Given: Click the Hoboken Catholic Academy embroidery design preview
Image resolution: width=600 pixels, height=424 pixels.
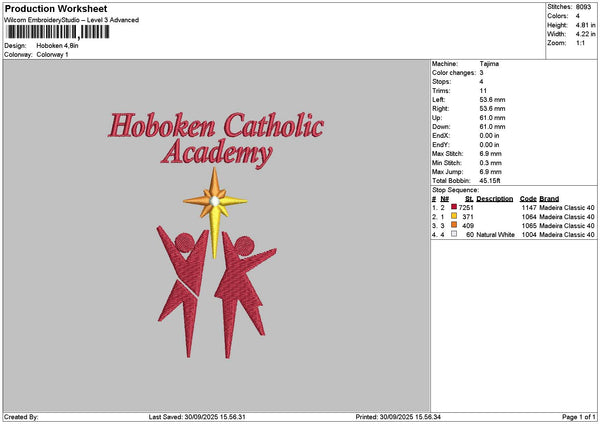Looking at the screenshot, I should 217,235.
